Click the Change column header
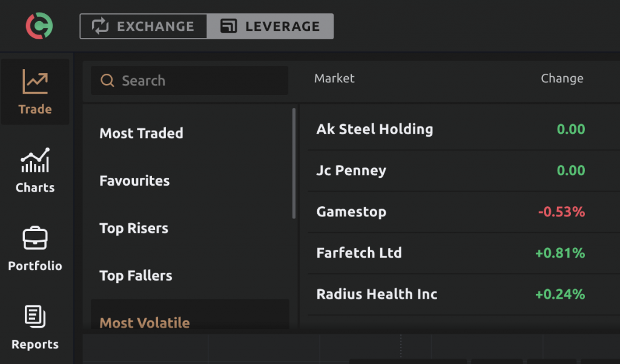The height and width of the screenshot is (364, 620). point(562,78)
